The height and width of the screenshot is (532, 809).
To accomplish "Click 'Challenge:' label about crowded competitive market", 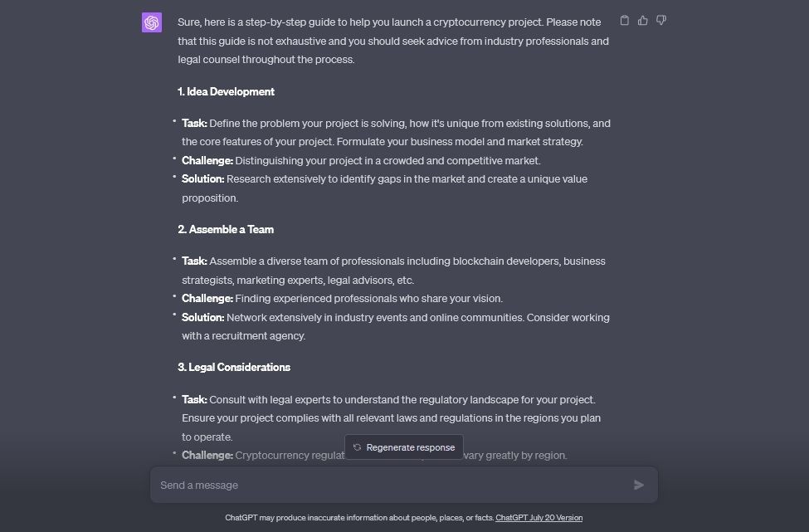I will coord(207,160).
